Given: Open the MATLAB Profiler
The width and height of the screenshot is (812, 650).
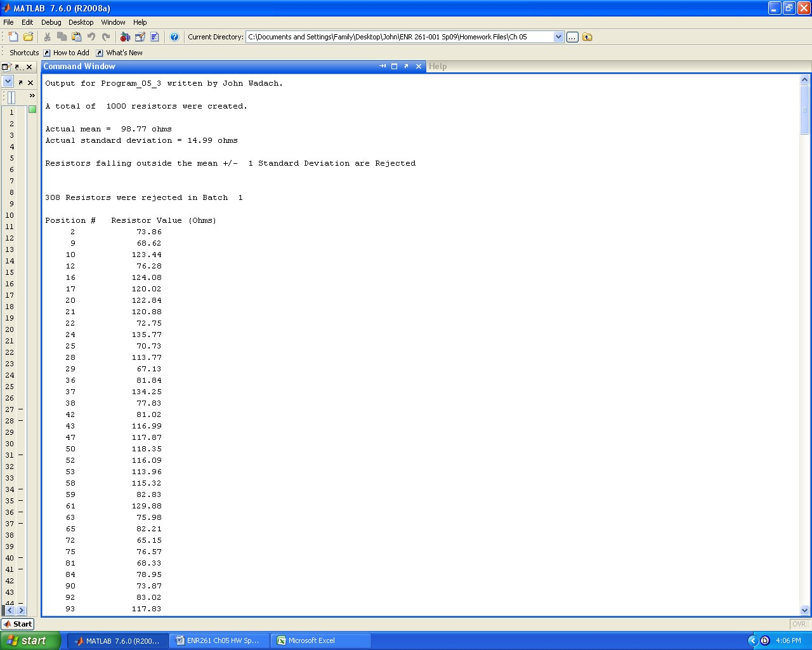Looking at the screenshot, I should point(154,36).
